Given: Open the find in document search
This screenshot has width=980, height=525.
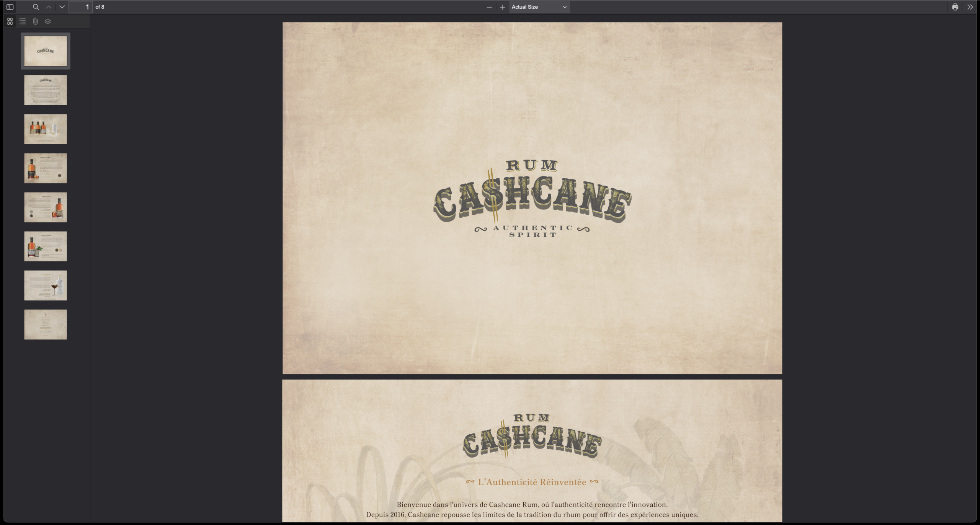Looking at the screenshot, I should coord(36,7).
